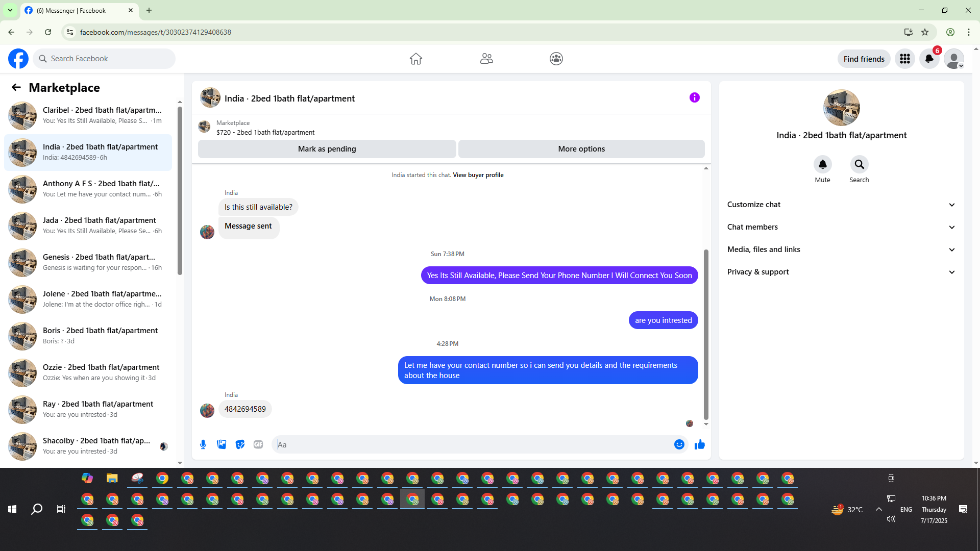
Task: Open the Facebook menu grid icon
Action: (905, 59)
